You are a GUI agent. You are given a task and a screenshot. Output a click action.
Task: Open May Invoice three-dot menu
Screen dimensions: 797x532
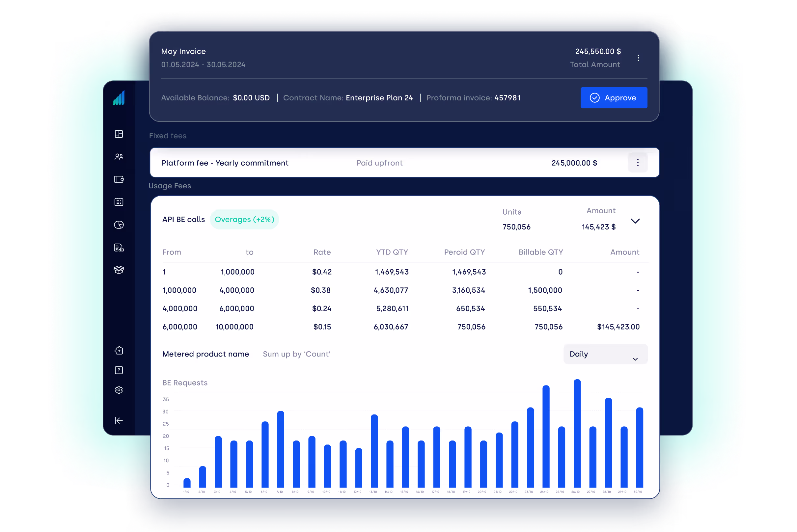point(638,58)
